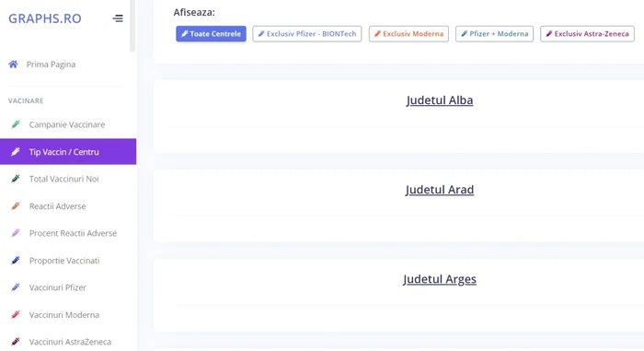Open the Judetul Arad heading link
644x351 pixels.
(x=440, y=189)
